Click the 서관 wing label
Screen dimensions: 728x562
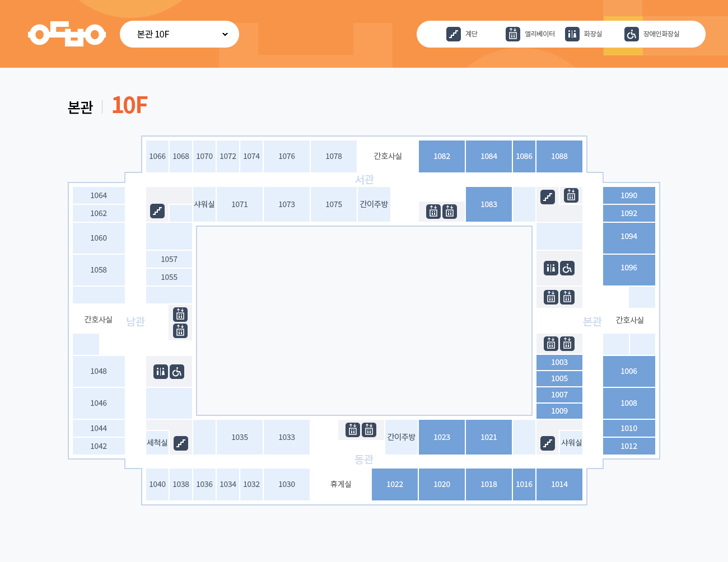click(x=365, y=180)
